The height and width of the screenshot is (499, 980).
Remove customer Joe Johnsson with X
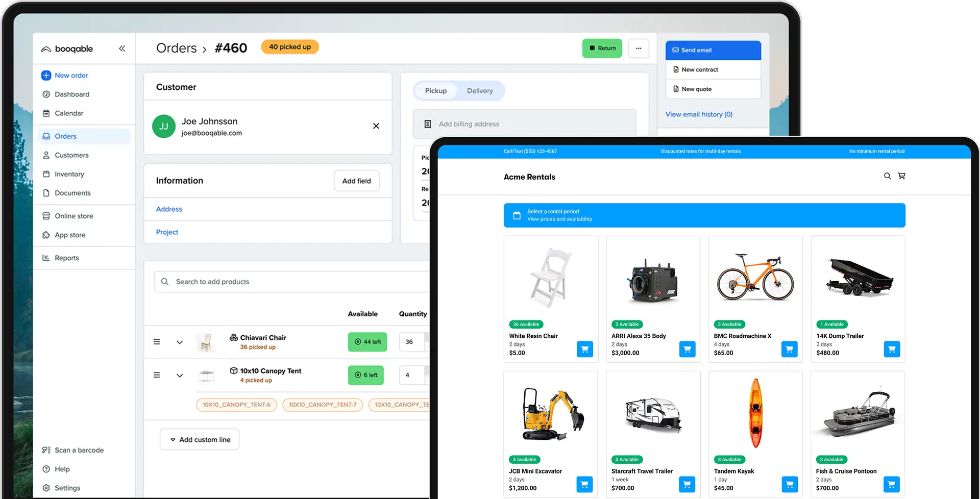pyautogui.click(x=376, y=126)
